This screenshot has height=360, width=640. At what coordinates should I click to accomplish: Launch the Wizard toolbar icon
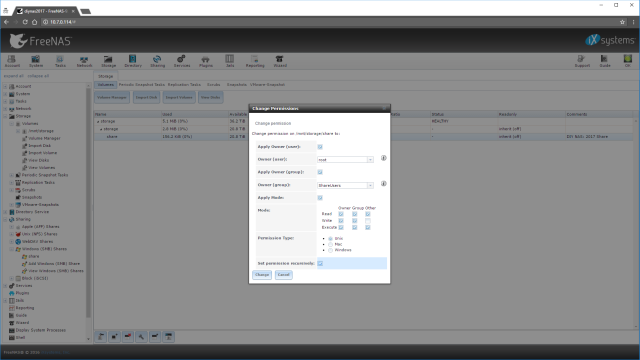280,61
